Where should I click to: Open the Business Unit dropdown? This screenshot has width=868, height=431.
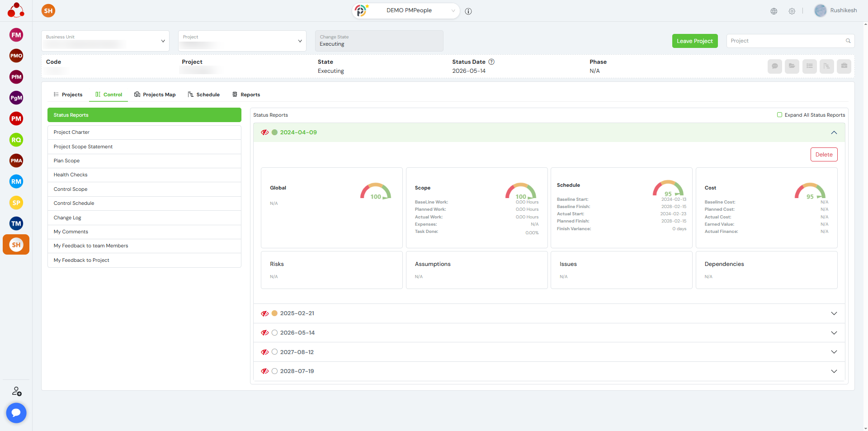tap(105, 41)
